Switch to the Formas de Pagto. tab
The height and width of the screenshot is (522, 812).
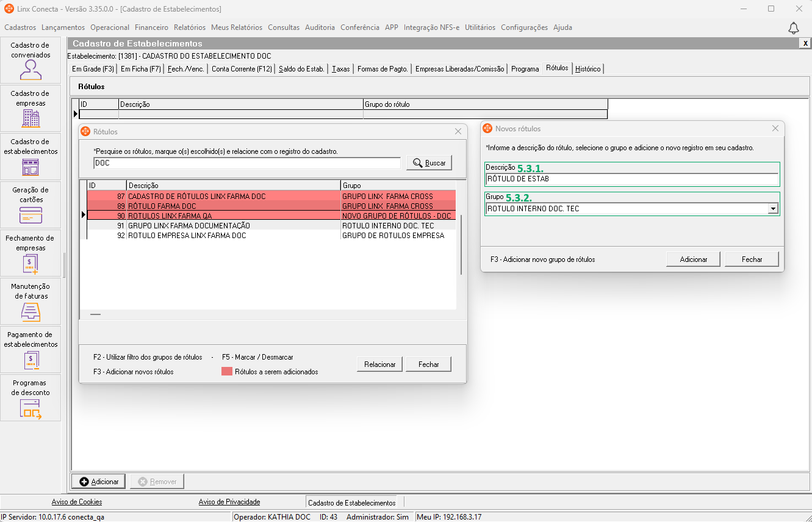pos(383,69)
